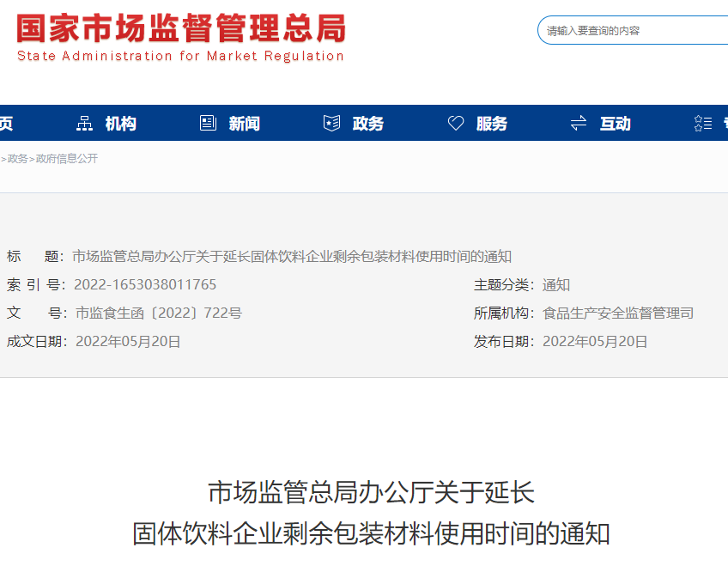
Task: Click the star-list icon after 互动
Action: [x=703, y=123]
